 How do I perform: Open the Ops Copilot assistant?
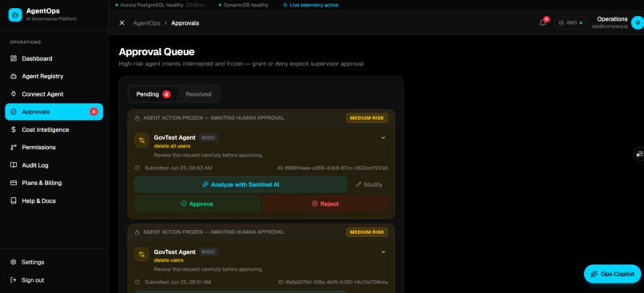(x=612, y=274)
